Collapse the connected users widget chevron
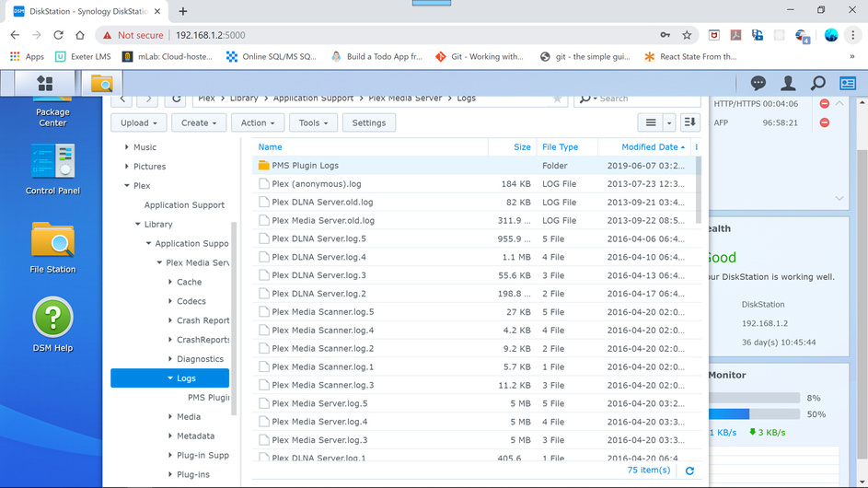This screenshot has height=488, width=868. pos(839,103)
